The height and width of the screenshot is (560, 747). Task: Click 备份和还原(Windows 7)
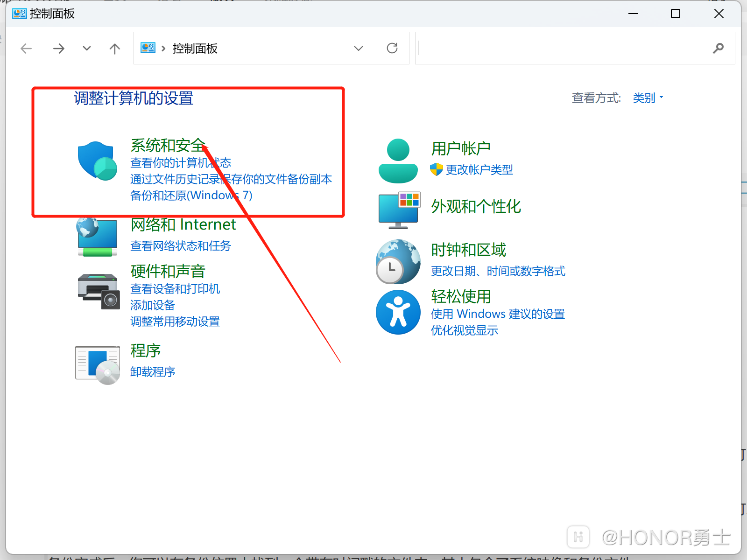point(191,196)
